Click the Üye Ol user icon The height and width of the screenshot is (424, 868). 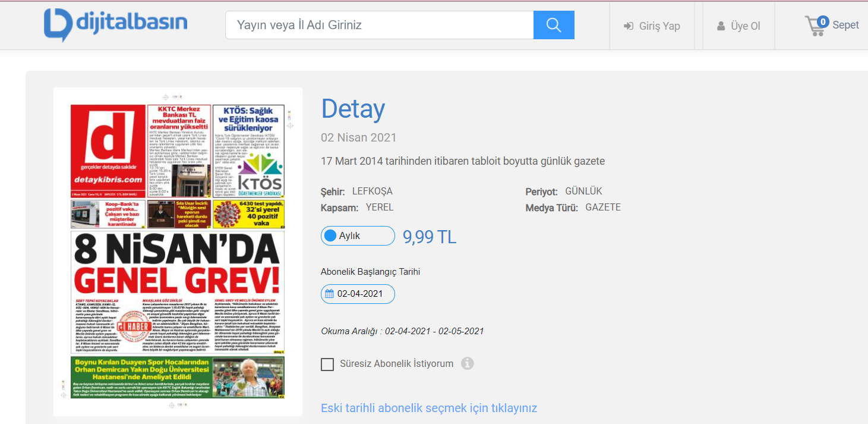pos(721,26)
